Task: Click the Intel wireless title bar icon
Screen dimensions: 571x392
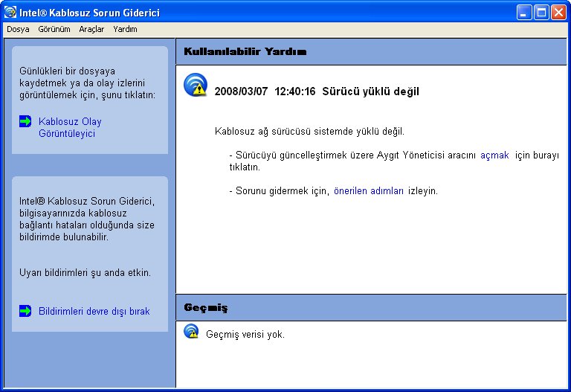Action: 10,13
